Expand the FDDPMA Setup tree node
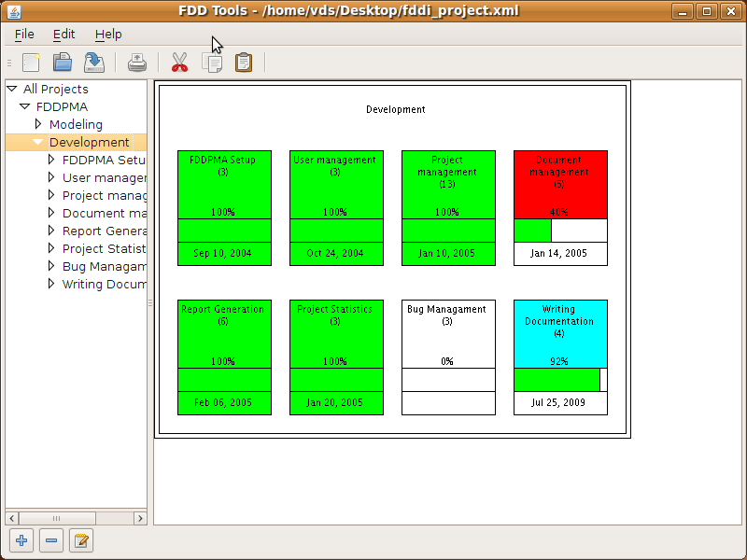 tap(51, 160)
